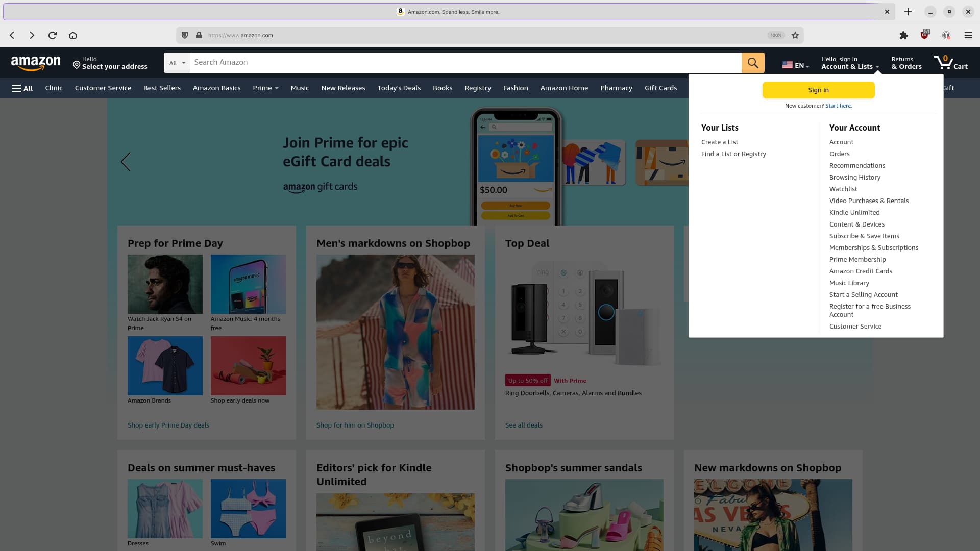Expand the Prime navigation dropdown
Viewport: 980px width, 551px height.
tap(265, 88)
